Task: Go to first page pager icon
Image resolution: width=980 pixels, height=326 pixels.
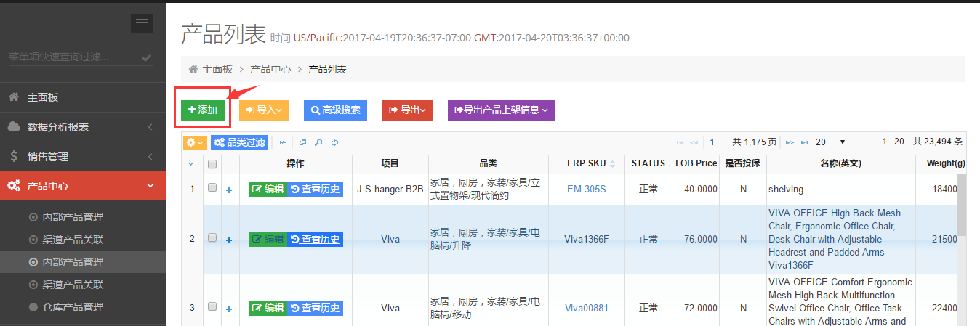Action: point(680,142)
